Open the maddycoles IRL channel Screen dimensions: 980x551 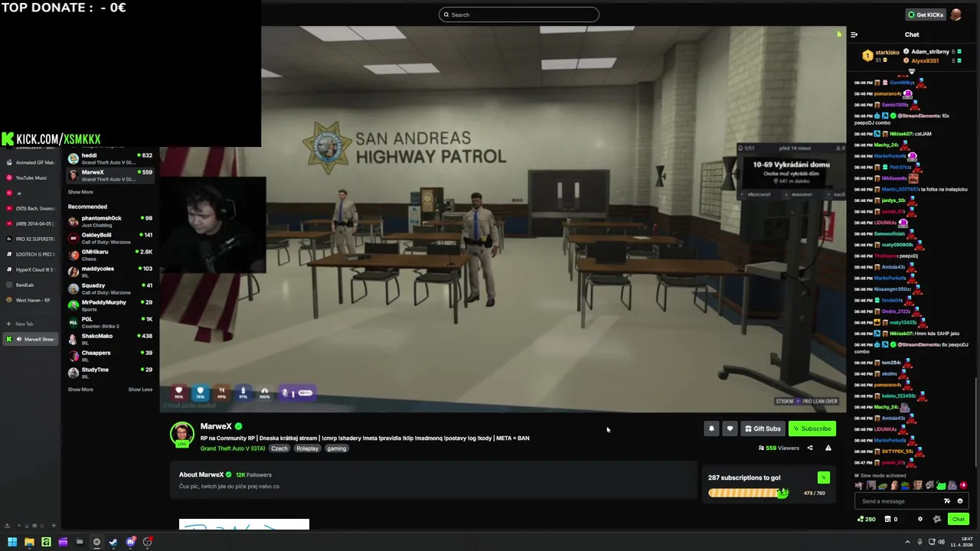pos(109,272)
